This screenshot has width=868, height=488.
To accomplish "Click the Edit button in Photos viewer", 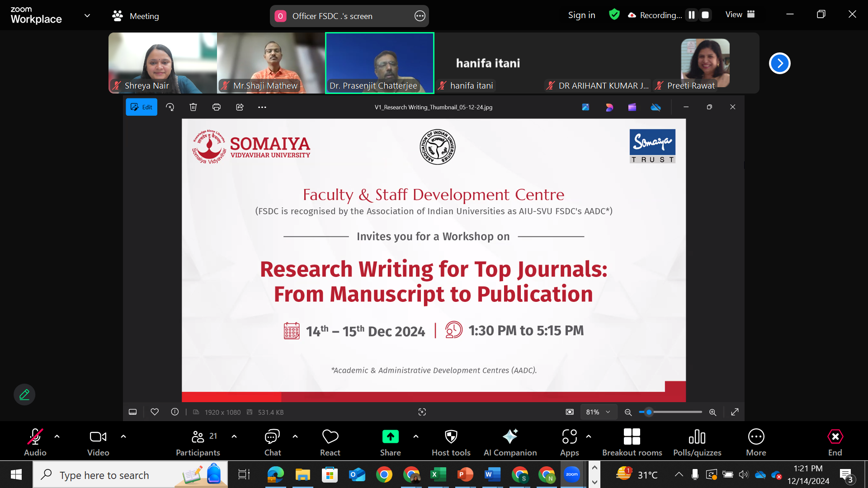I will (x=142, y=107).
